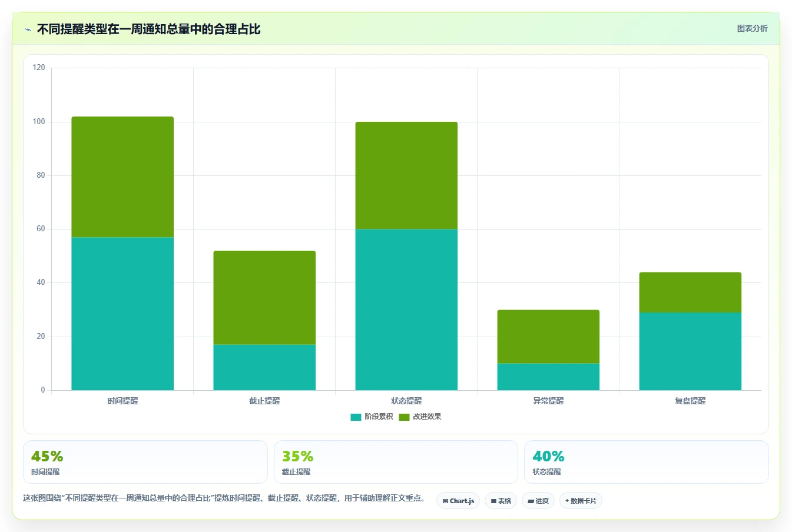Image resolution: width=792 pixels, height=532 pixels.
Task: Click the teal segment of the 异常提醒 bar
Action: 548,377
